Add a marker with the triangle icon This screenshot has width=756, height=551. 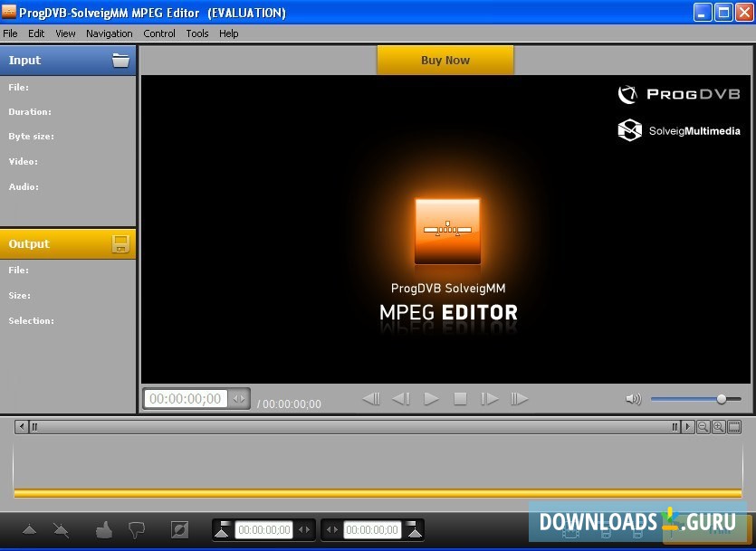coord(30,530)
